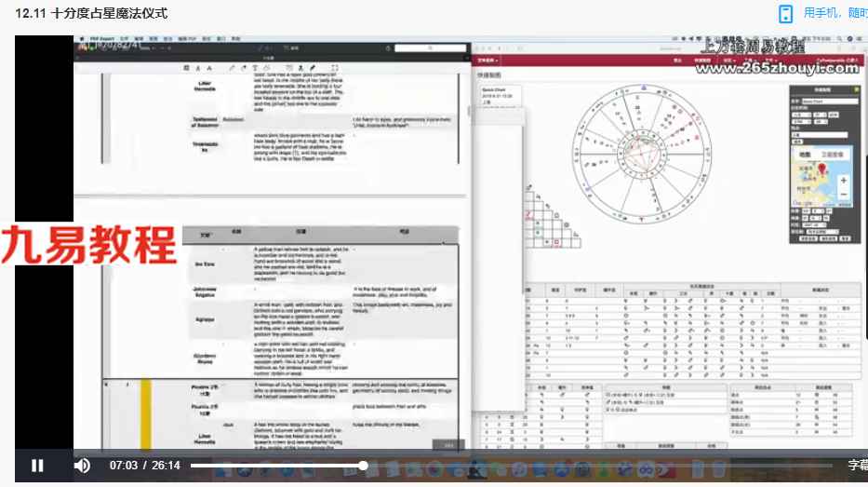Mute the video with the speaker icon
This screenshot has height=487, width=868.
82,466
